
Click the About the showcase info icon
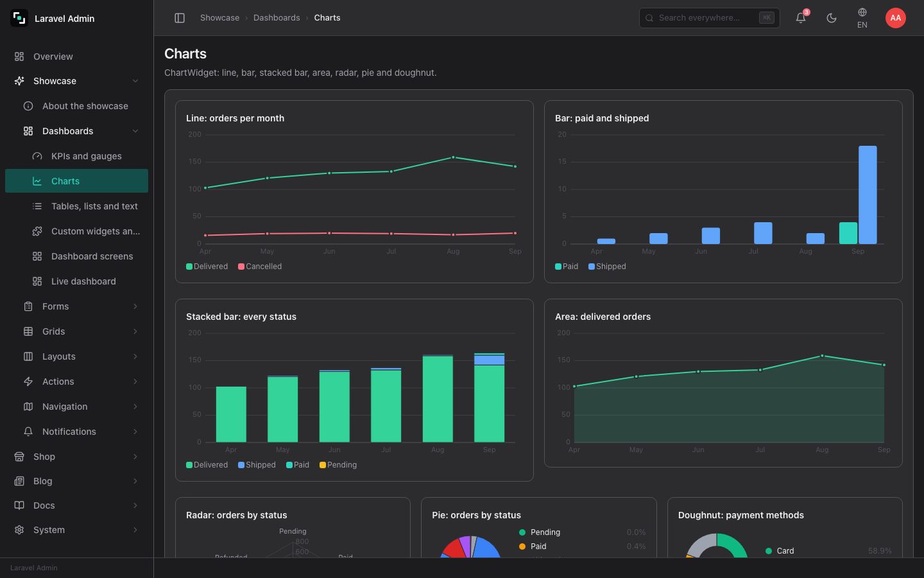tap(28, 106)
